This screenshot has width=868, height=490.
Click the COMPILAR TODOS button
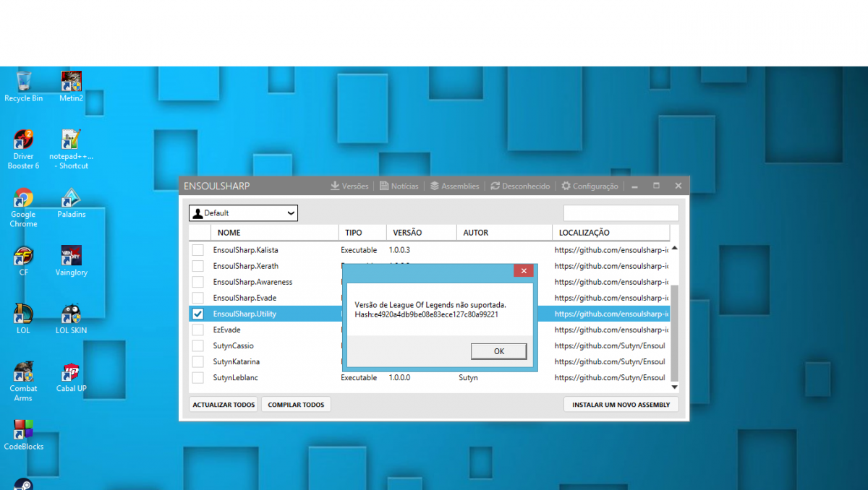coord(296,405)
